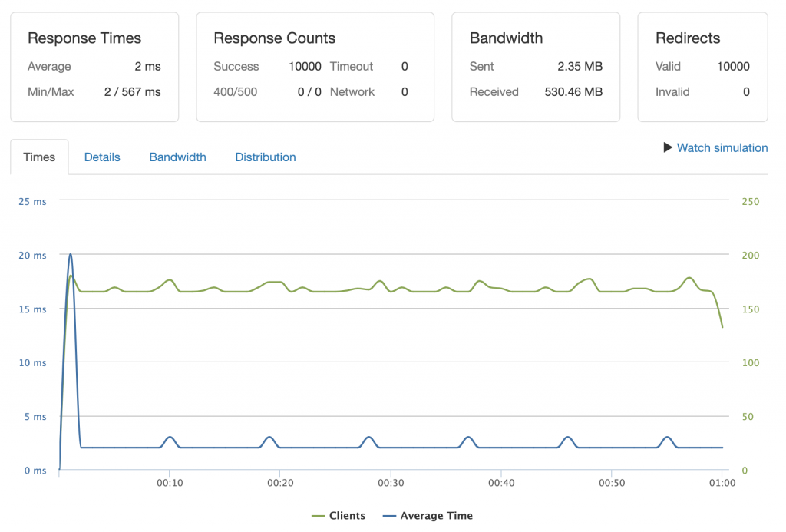The height and width of the screenshot is (532, 786).
Task: Click the blue response-time spike peak at 20 ms
Action: (70, 255)
